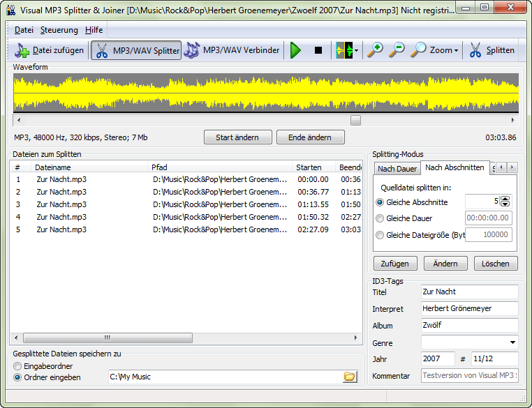Viewport: 532px width, 408px height.
Task: Click the waveform view icon
Action: point(344,50)
